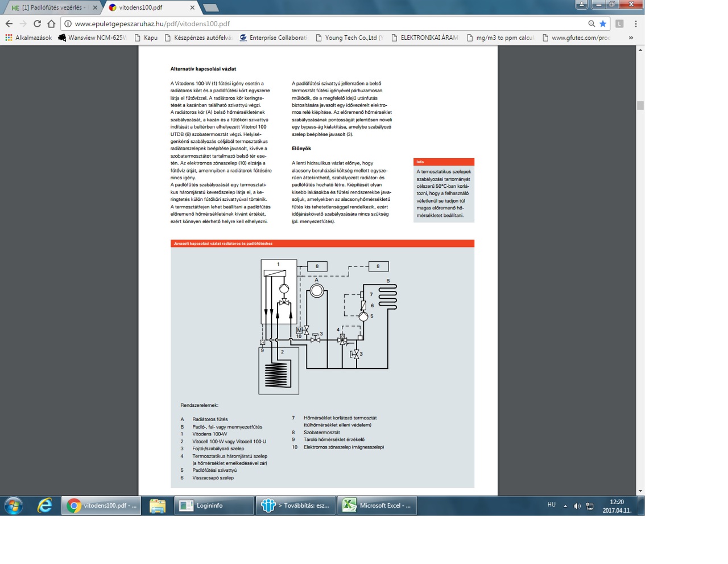Switch to Microsoft Excel on the taskbar

(x=378, y=505)
